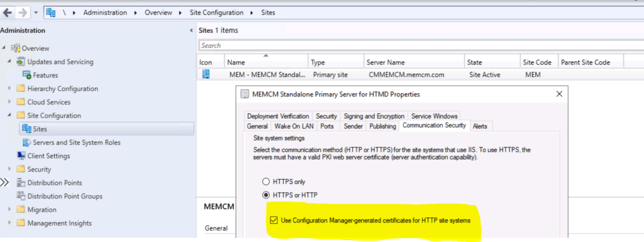Sort the list by Type column
Screen dimensions: 644x242
(x=336, y=62)
